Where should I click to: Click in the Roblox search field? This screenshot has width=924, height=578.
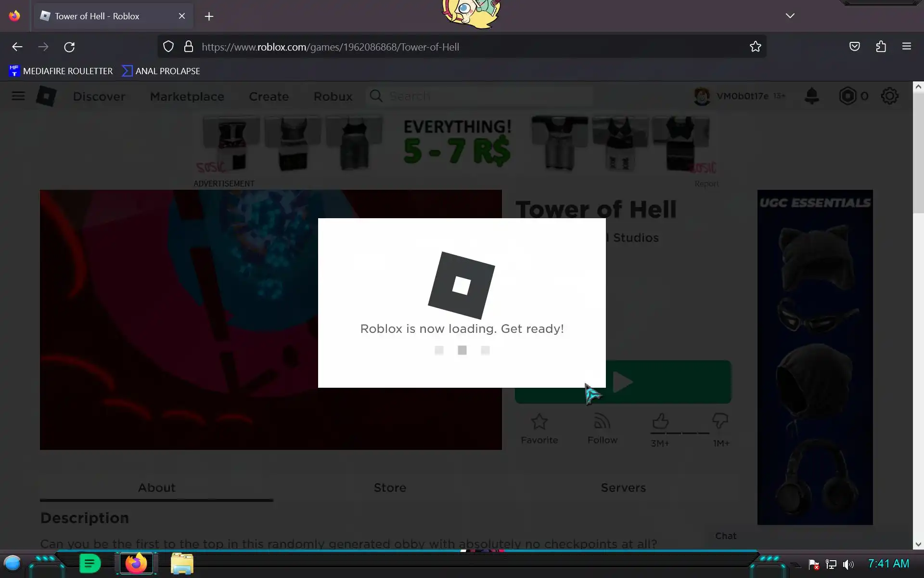tap(481, 96)
